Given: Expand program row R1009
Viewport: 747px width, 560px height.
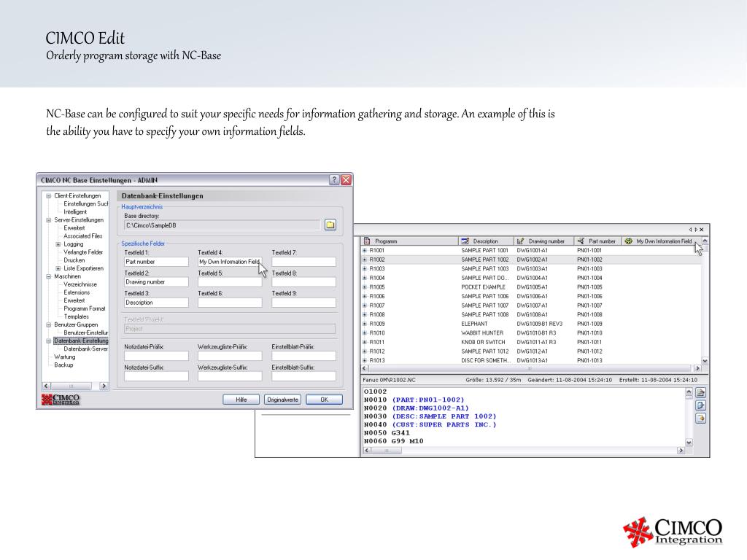Looking at the screenshot, I should (x=365, y=324).
